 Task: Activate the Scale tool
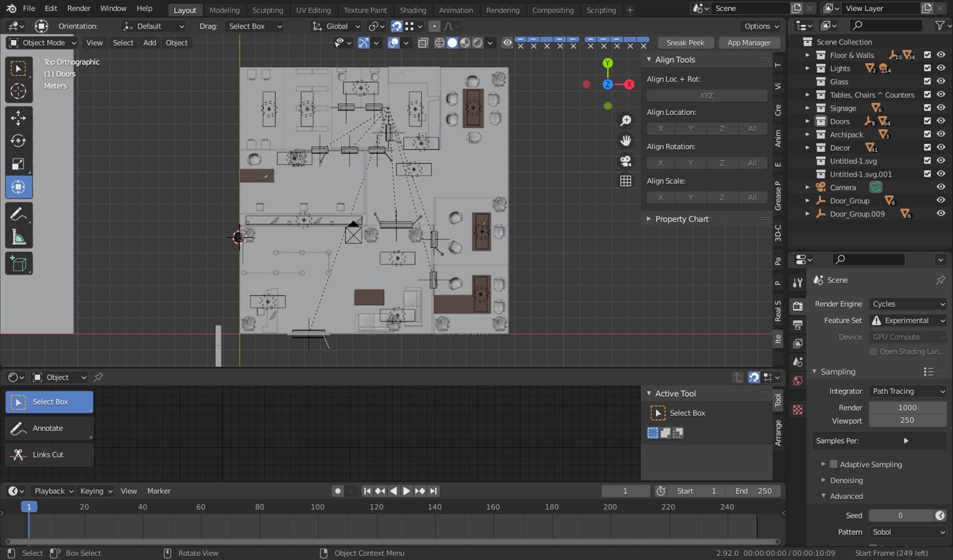point(18,164)
